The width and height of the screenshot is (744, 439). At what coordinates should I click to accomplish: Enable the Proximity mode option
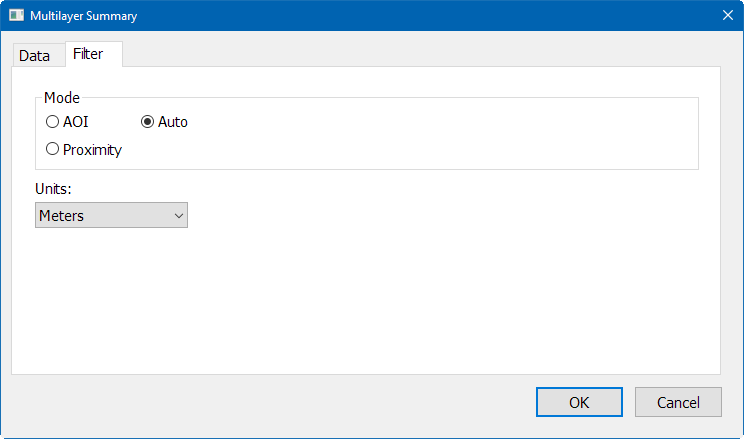click(x=52, y=149)
